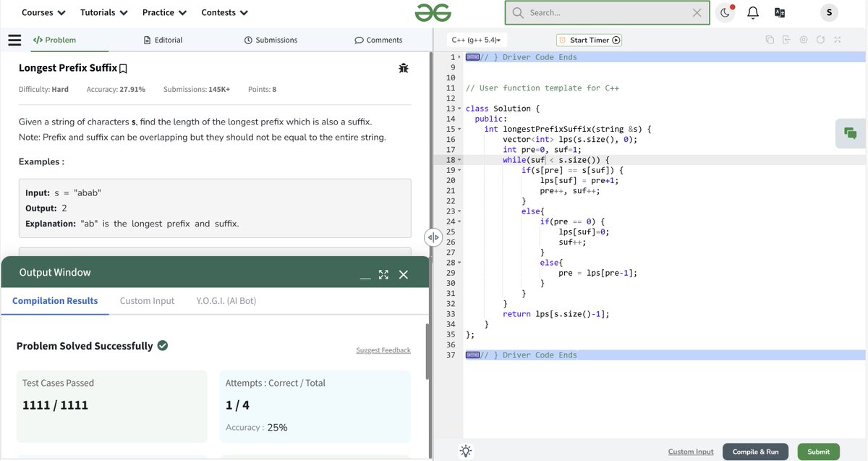This screenshot has height=461, width=868.
Task: Open the editor settings gear
Action: pyautogui.click(x=804, y=40)
